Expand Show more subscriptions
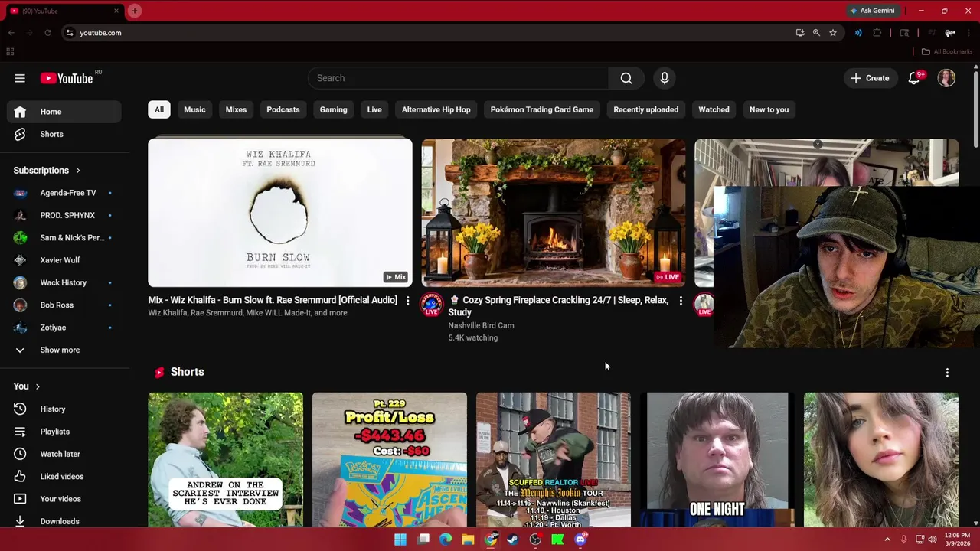This screenshot has width=980, height=551. coord(64,350)
